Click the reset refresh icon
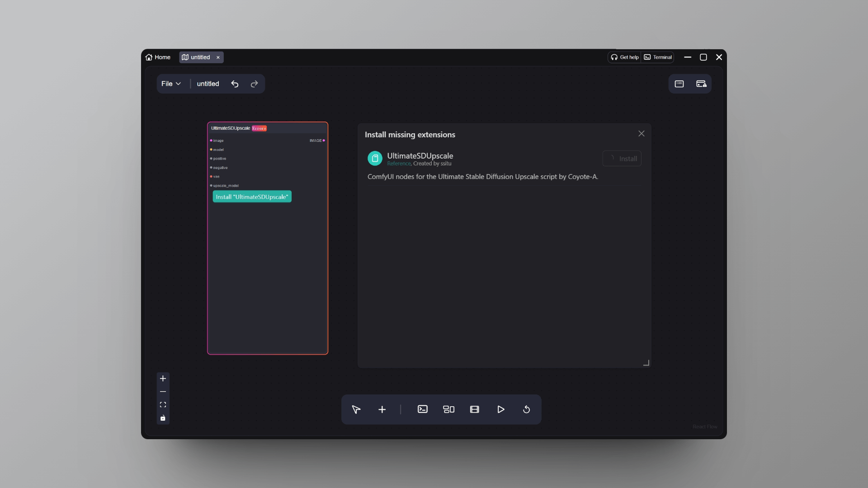Viewport: 868px width, 488px height. 526,409
